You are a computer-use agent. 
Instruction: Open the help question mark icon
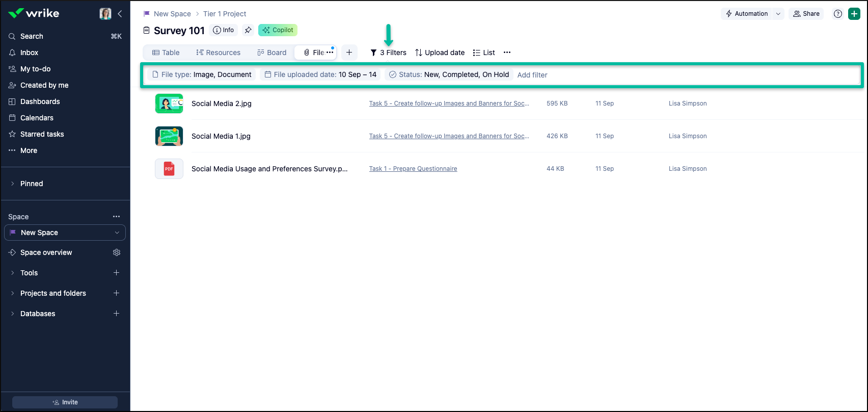tap(837, 14)
